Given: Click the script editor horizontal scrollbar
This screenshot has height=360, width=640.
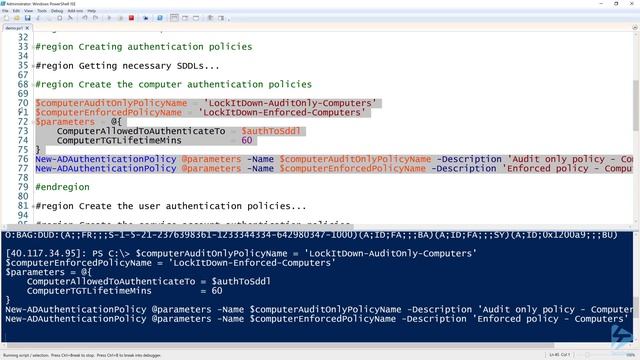Looking at the screenshot, I should [x=180, y=227].
